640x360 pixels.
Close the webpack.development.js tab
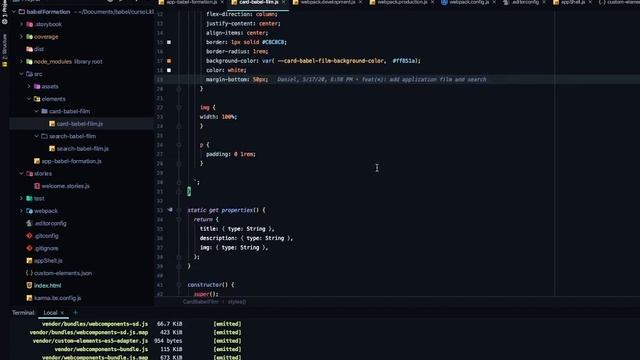click(x=360, y=2)
